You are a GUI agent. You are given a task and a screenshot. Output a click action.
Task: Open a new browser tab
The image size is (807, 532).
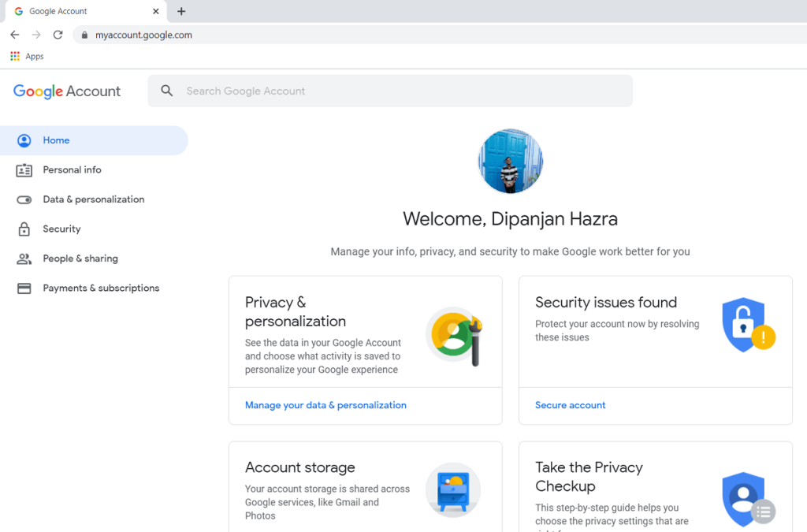pos(181,12)
